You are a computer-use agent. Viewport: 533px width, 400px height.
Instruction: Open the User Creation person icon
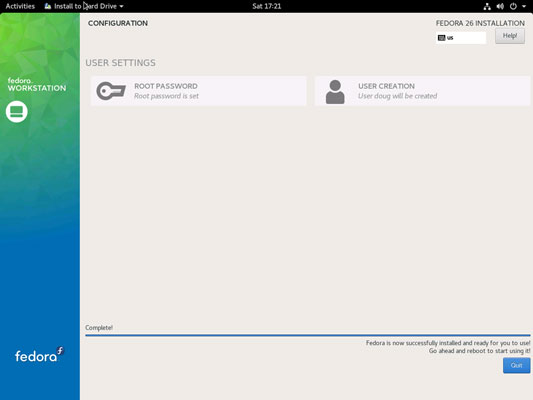[x=335, y=92]
